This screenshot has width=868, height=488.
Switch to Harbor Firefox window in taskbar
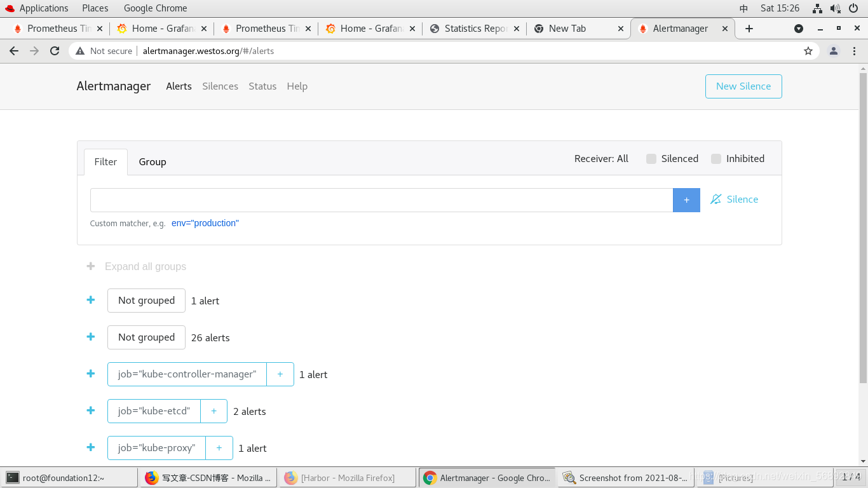(348, 478)
